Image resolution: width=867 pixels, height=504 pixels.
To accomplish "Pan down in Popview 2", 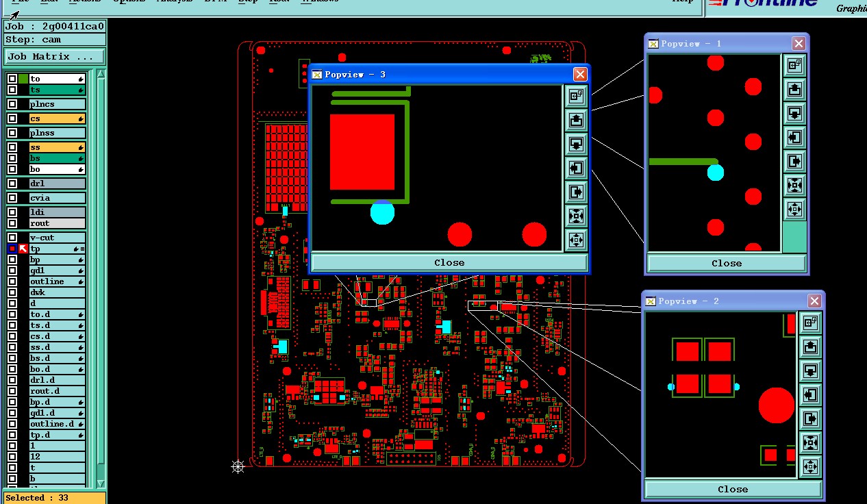I will coord(810,371).
